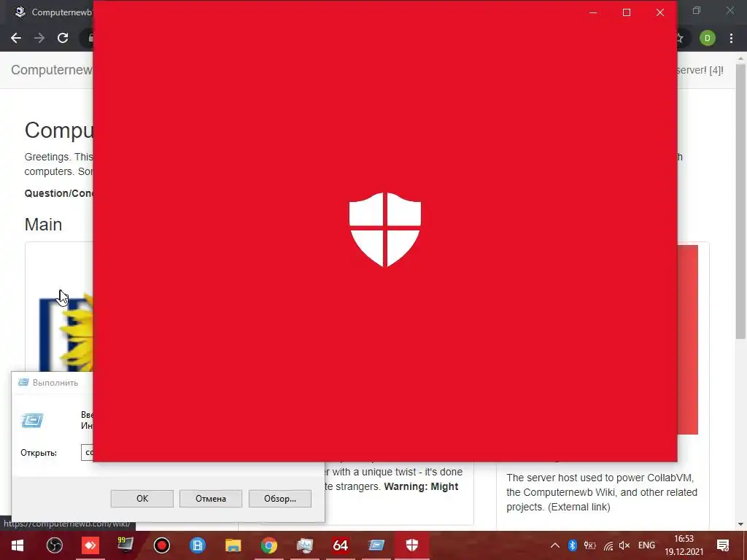Viewport: 747px width, 560px height.
Task: Click the server host description text
Action: click(602, 492)
